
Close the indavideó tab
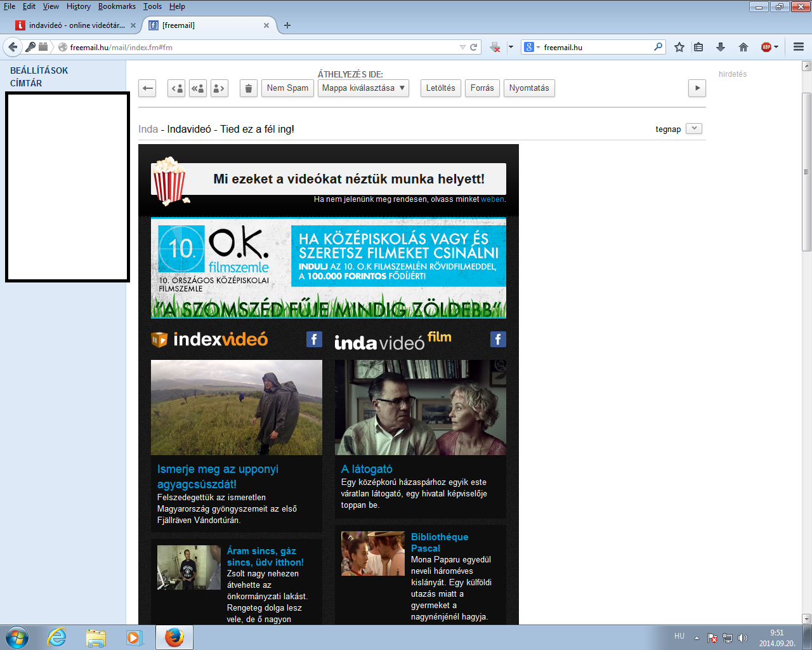point(133,25)
